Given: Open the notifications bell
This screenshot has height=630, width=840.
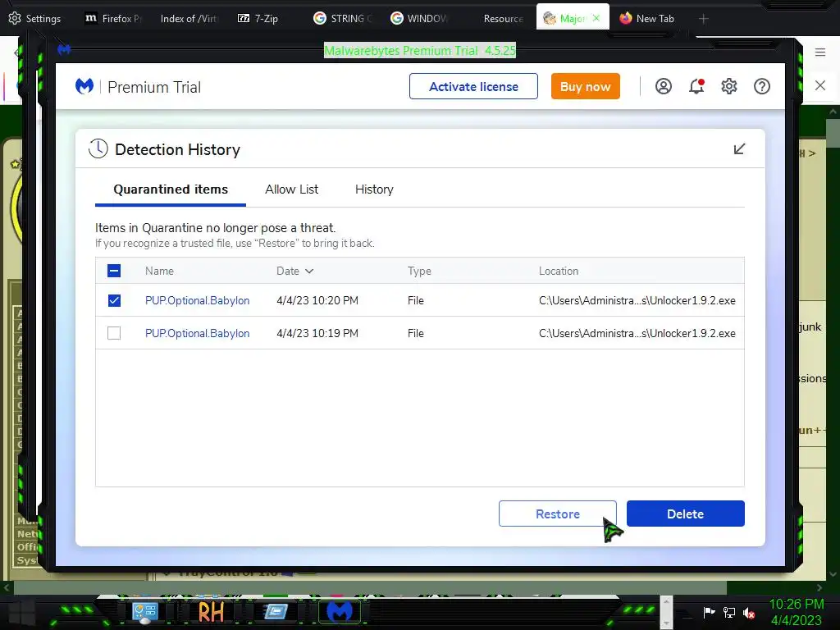Looking at the screenshot, I should pyautogui.click(x=696, y=86).
